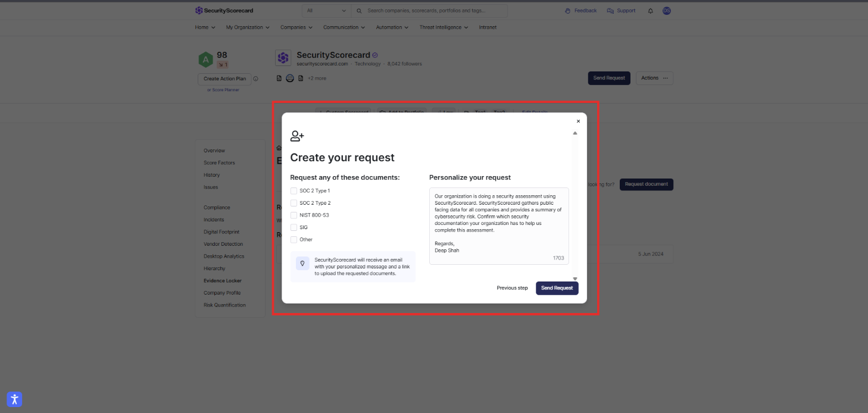
Task: Click the score drop indicator showing 1
Action: tap(223, 64)
